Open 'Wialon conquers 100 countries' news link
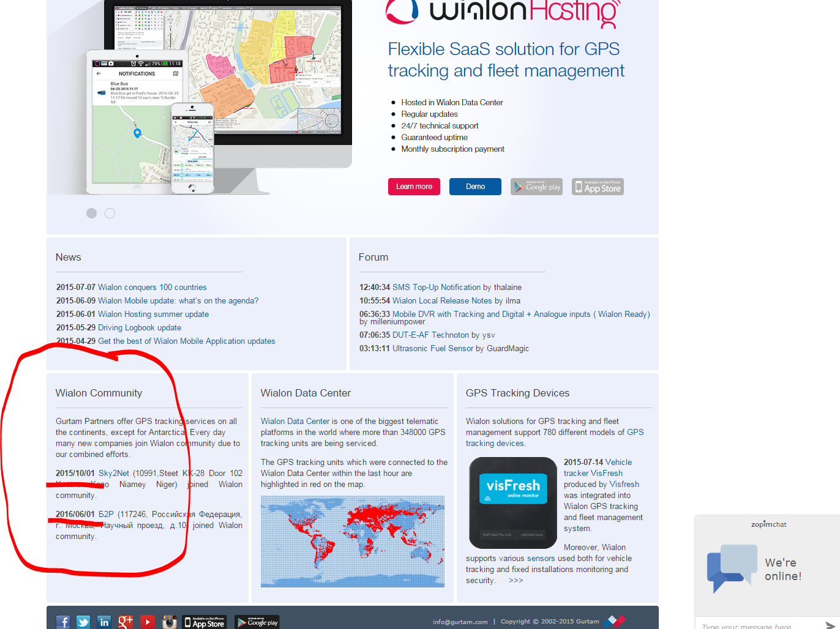The height and width of the screenshot is (629, 840). [152, 287]
